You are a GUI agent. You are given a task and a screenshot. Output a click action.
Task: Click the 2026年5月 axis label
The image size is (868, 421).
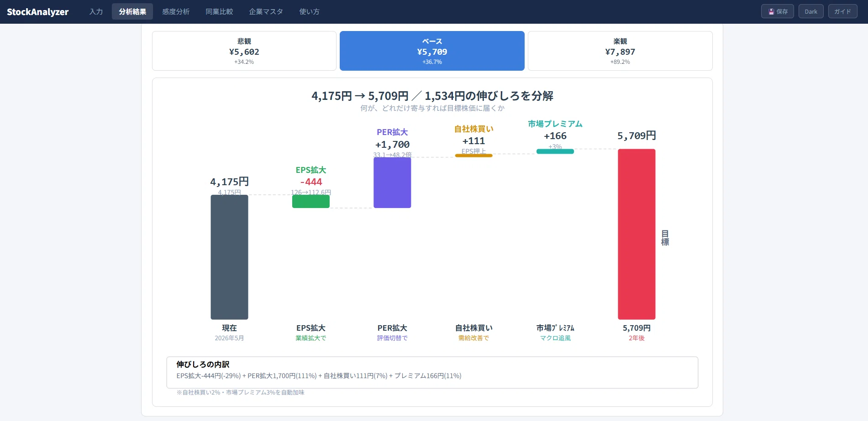229,338
